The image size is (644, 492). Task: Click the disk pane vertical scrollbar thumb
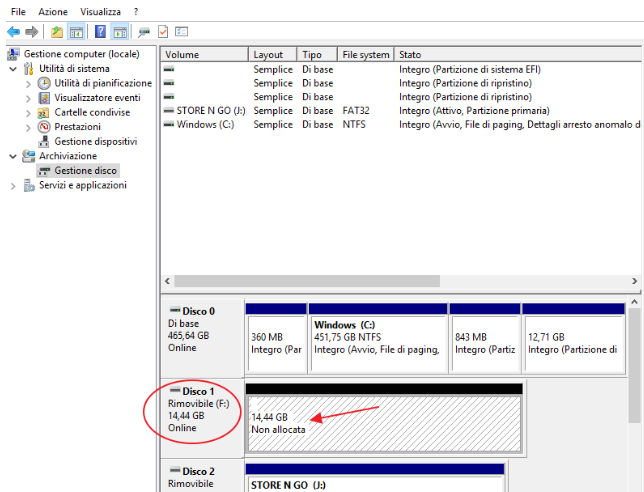635,365
